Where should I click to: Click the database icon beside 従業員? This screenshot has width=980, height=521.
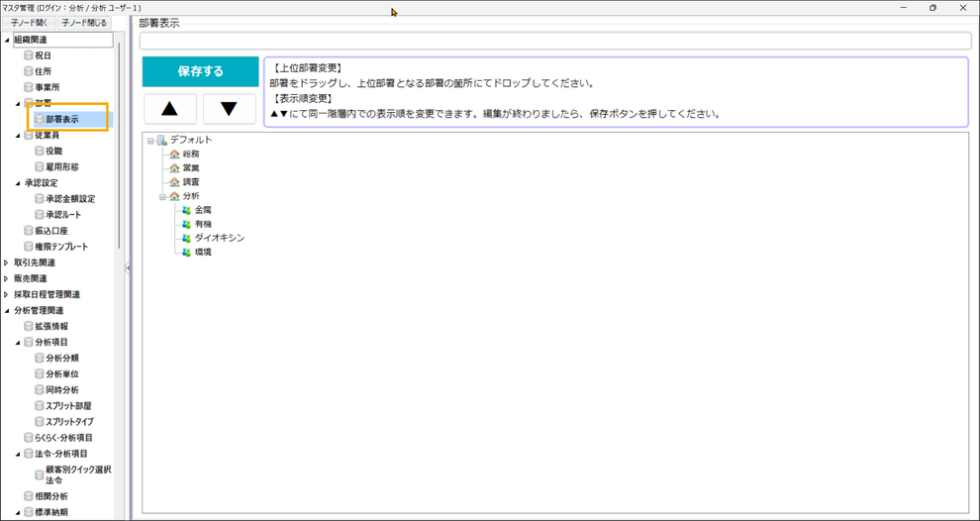[28, 135]
